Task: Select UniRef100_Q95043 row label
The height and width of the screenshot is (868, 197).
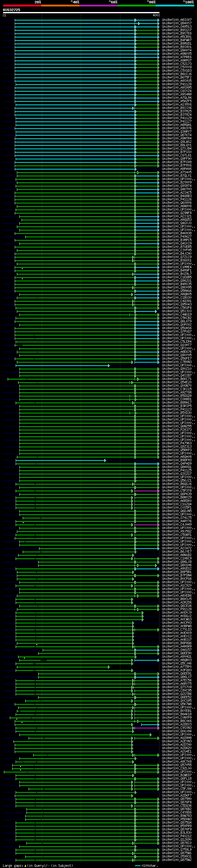Action: click(x=177, y=304)
